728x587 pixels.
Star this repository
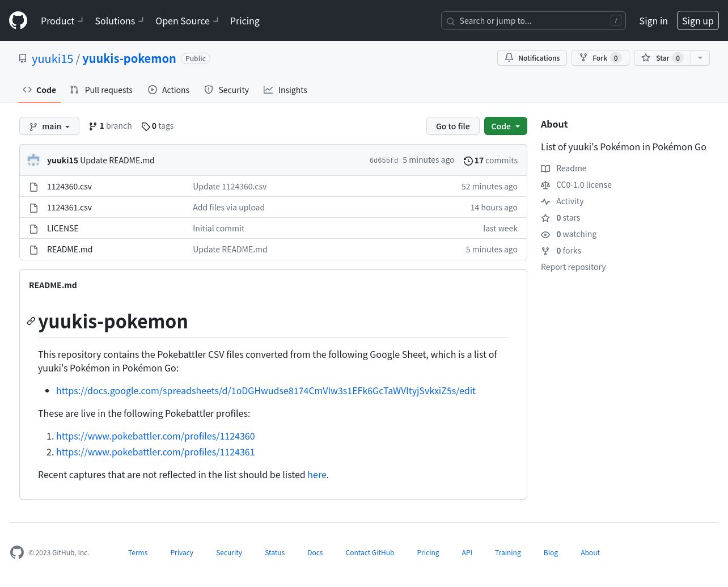pos(662,58)
